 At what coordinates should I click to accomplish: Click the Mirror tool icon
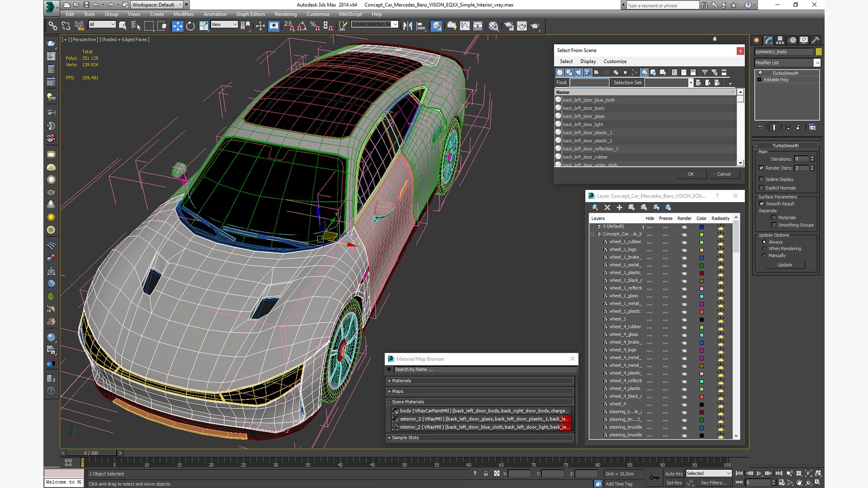point(408,26)
